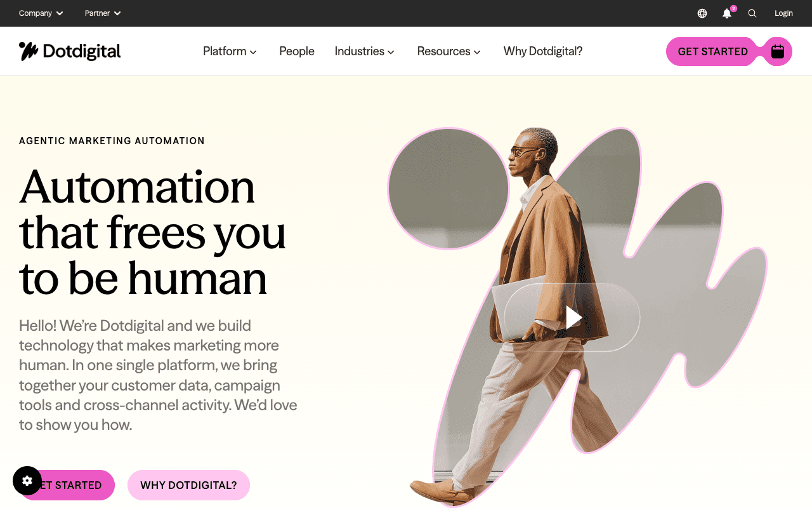Expand the Company dropdown
Screen dimensions: 812x508
(41, 13)
